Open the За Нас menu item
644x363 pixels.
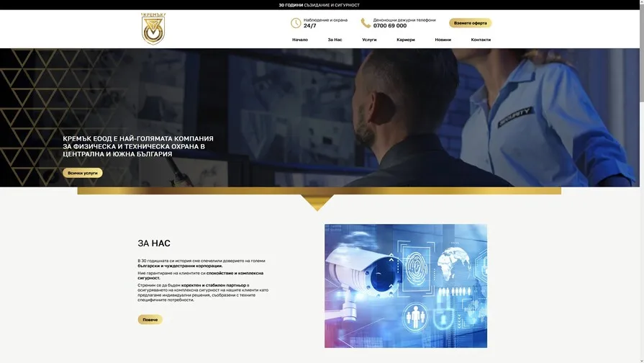point(335,40)
